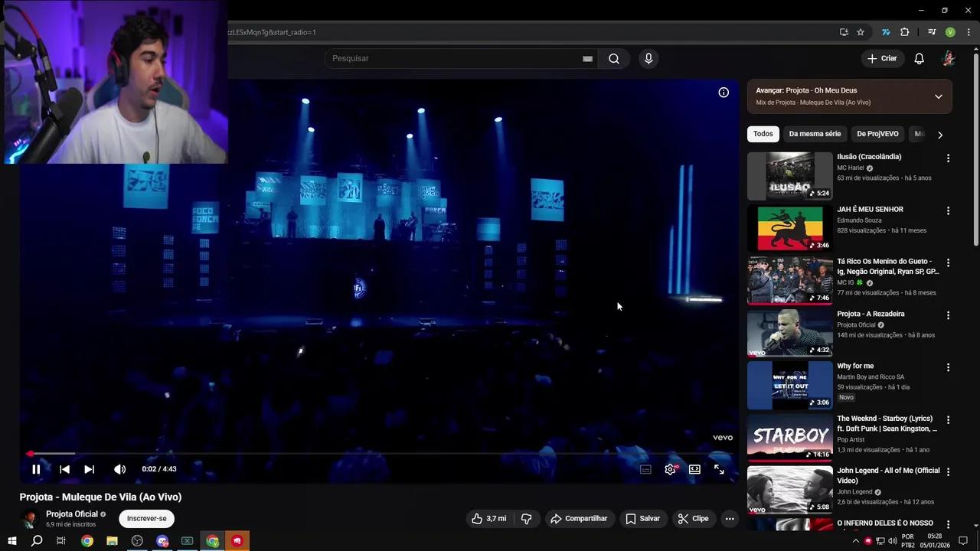Open options for JAH É MEU SENHOR
Screen dimensions: 980x551
(x=948, y=210)
